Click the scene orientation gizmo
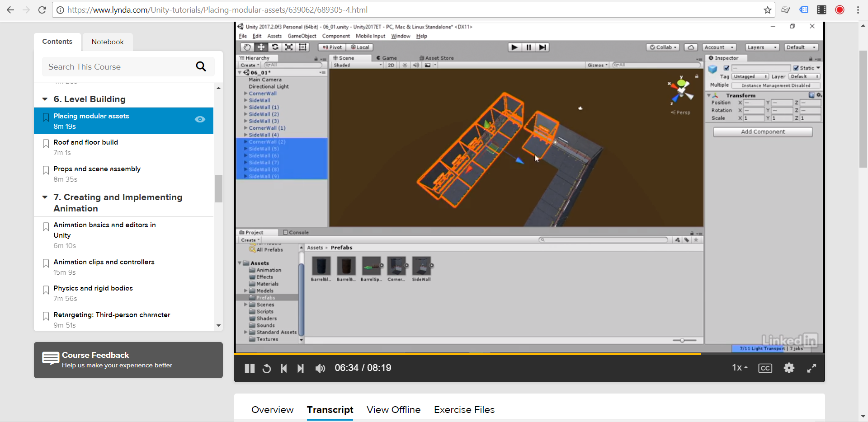Screen dimensions: 868x422 (x=681, y=90)
